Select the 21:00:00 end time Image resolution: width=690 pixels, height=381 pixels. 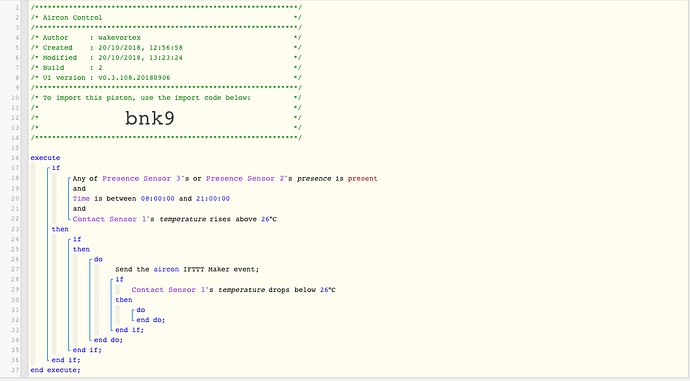(x=213, y=199)
